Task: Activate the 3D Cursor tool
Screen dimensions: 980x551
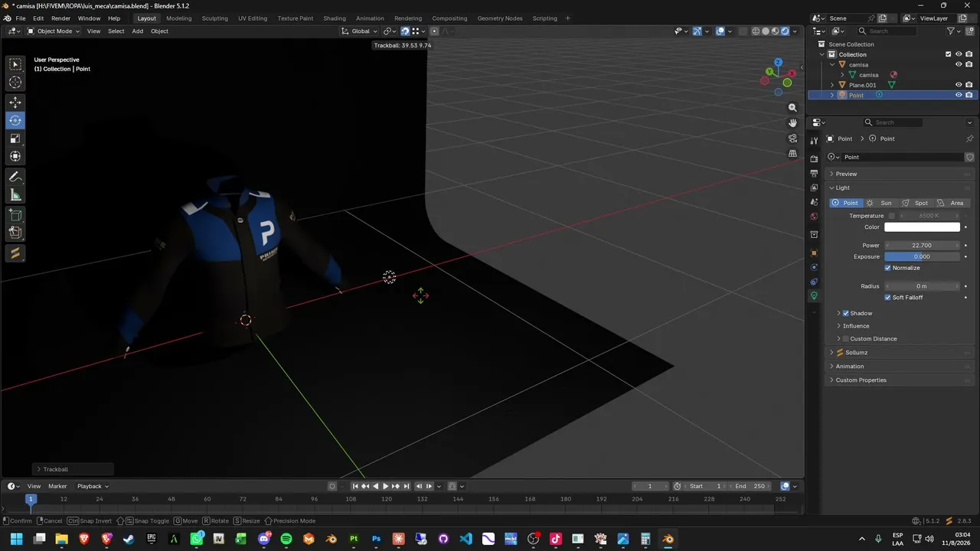Action: pyautogui.click(x=15, y=83)
